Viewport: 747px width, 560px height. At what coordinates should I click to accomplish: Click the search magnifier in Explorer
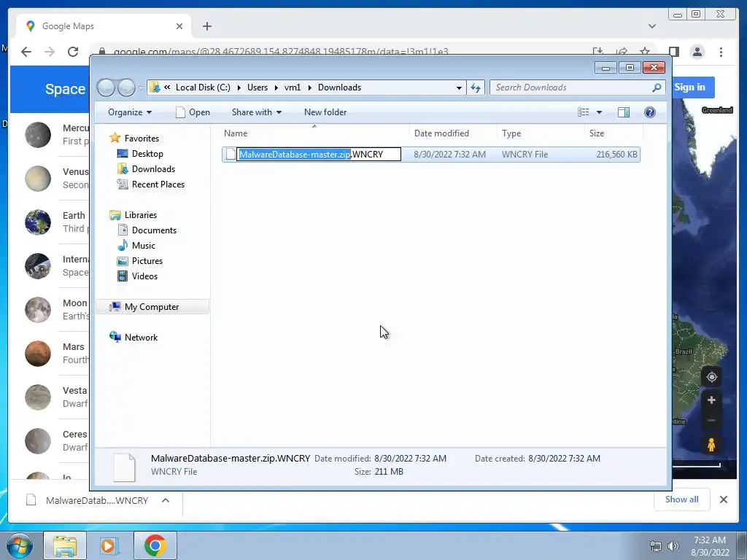(x=656, y=87)
